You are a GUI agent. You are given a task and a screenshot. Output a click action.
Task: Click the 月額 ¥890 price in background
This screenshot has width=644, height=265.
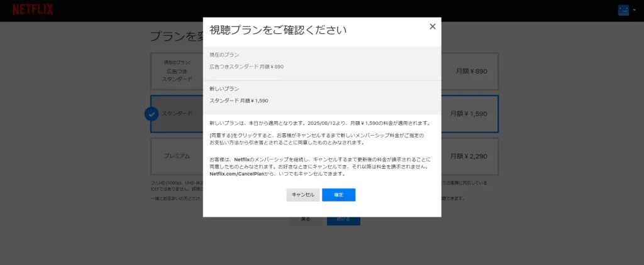pyautogui.click(x=472, y=71)
